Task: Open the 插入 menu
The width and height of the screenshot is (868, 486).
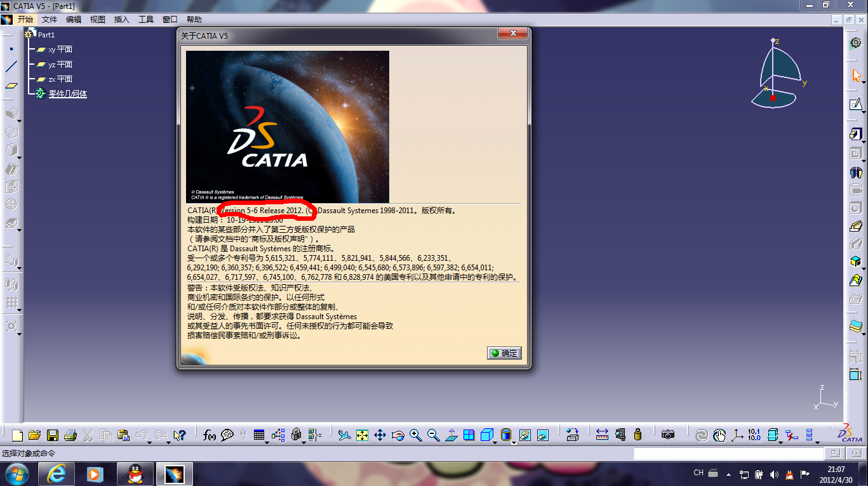Action: 122,20
